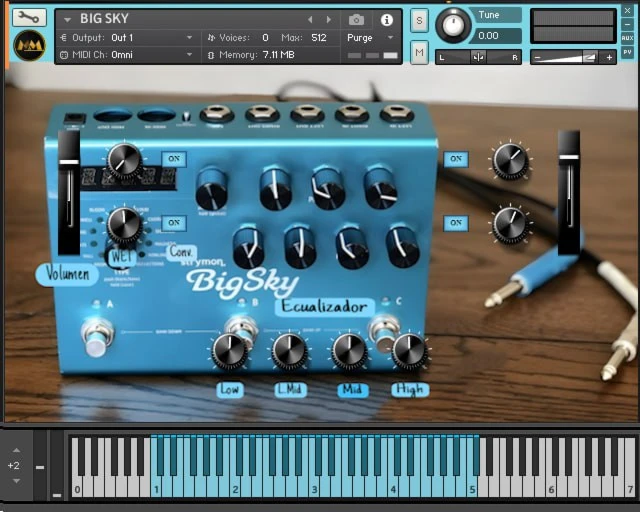Screen dimensions: 640x512
Task: Take a snapshot with the camera icon
Action: click(x=356, y=20)
